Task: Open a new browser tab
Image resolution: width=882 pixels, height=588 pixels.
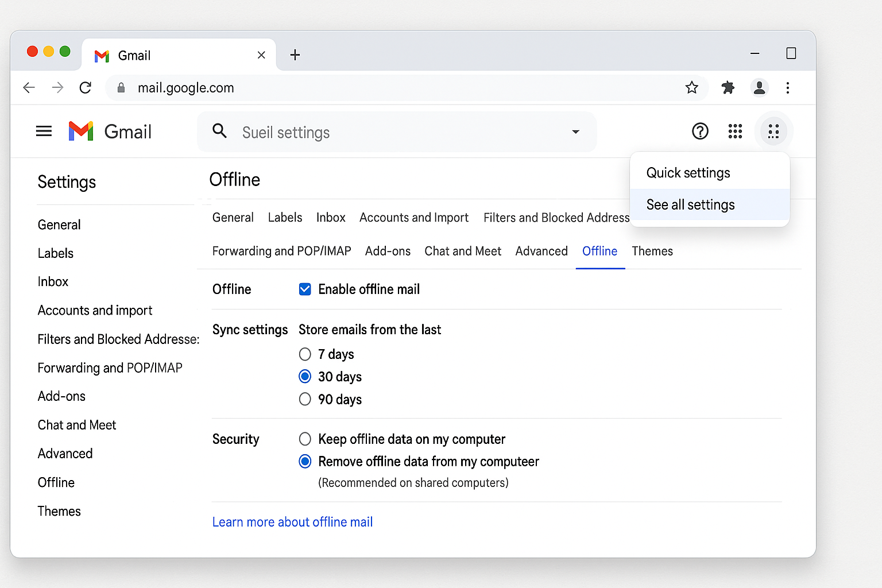Action: 295,55
